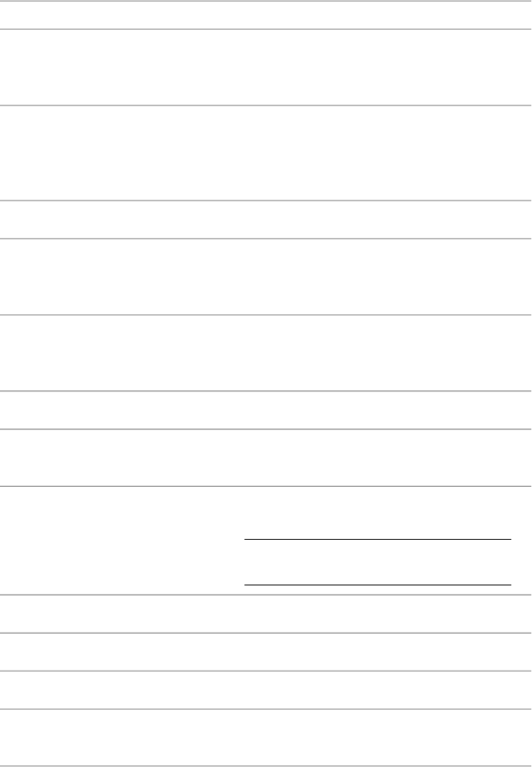Image resolution: width=532 pixels, height=767 pixels.
Task: Click the blank space above the upper black underline
Action: [378, 512]
